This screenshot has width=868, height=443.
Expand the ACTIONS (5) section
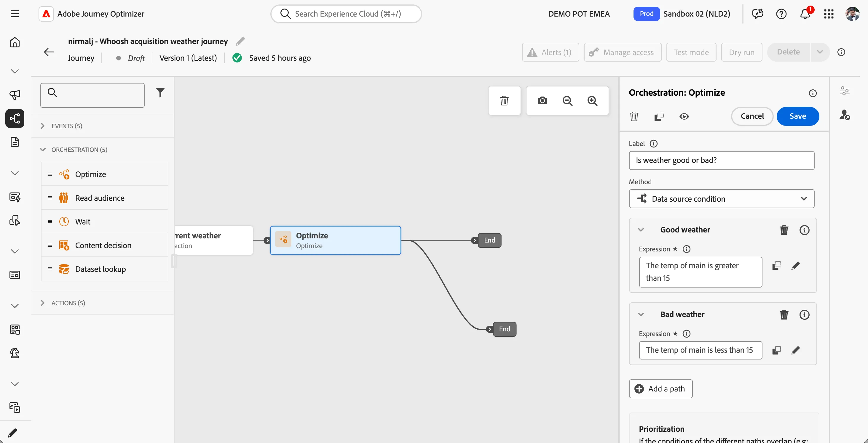(x=103, y=303)
